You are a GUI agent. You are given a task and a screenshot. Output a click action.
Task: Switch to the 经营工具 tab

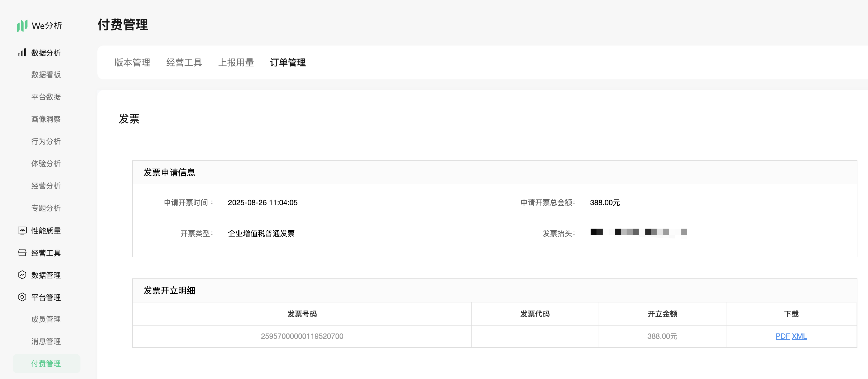coord(184,62)
